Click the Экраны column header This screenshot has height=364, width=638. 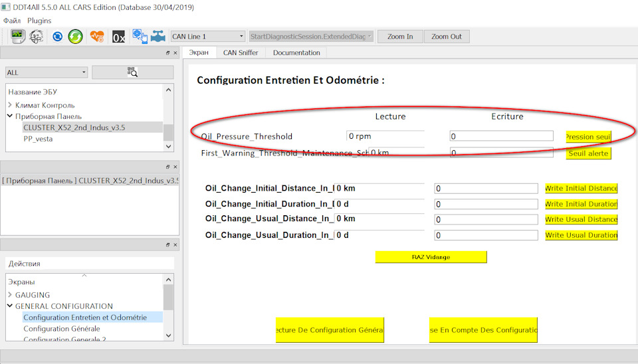point(21,282)
